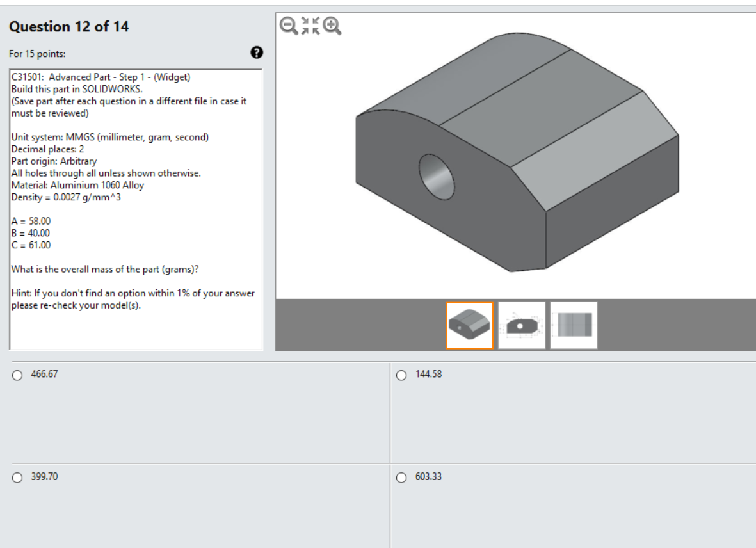Click the 'Part origin: Arbitrary' line
Image resolution: width=756 pixels, height=548 pixels.
[x=54, y=161]
